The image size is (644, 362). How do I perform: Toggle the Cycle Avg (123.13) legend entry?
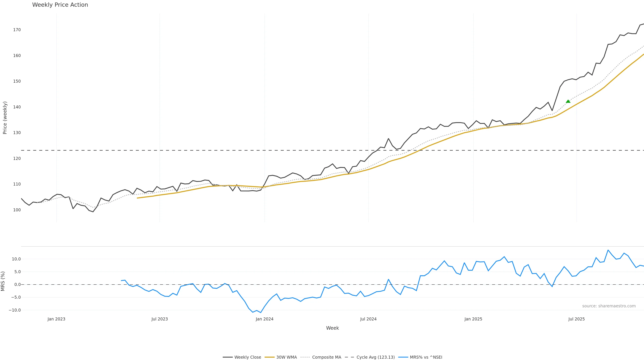(x=375, y=357)
